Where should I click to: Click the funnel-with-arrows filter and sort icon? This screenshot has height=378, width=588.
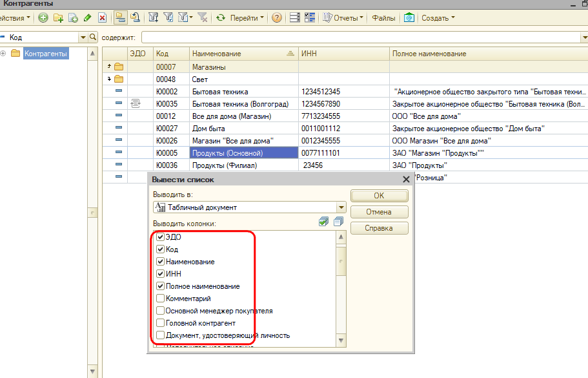click(x=154, y=17)
